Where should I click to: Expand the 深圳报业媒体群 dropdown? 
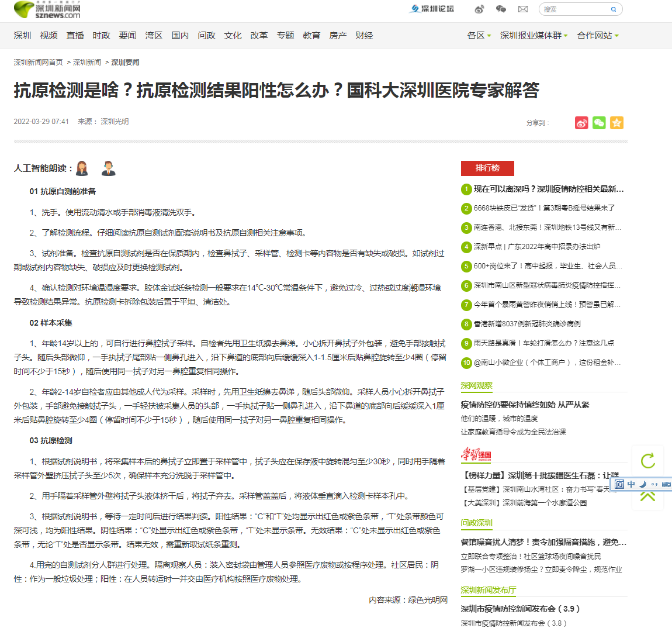[534, 36]
